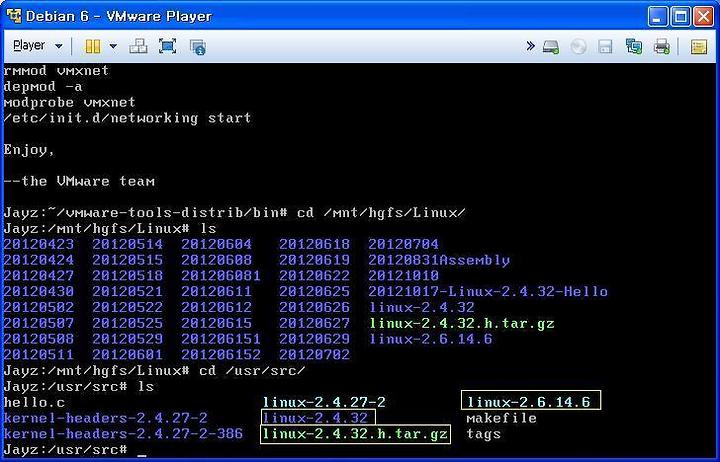Click the 'depmod -a' line

click(x=43, y=86)
